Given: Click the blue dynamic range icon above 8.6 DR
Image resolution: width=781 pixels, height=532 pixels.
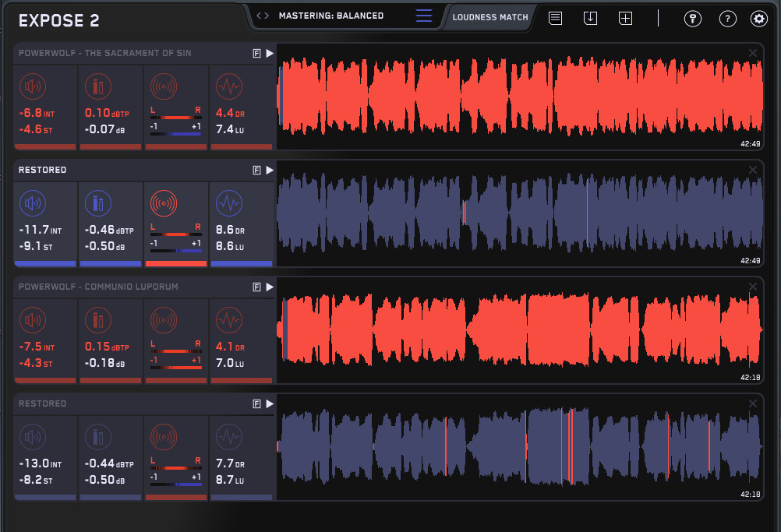Looking at the screenshot, I should click(229, 203).
